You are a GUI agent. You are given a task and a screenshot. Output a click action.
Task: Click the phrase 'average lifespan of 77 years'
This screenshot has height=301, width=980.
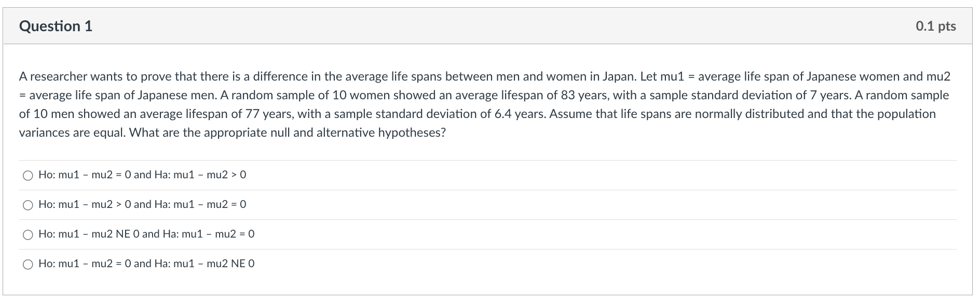coord(221,114)
